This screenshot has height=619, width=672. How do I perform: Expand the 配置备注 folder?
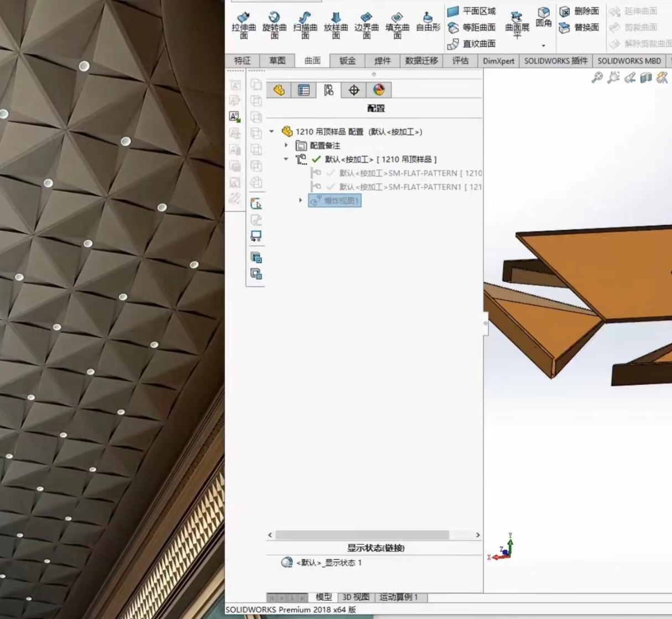[286, 145]
